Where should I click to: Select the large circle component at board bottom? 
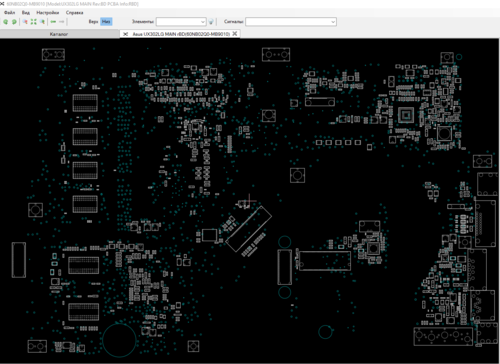click(119, 340)
